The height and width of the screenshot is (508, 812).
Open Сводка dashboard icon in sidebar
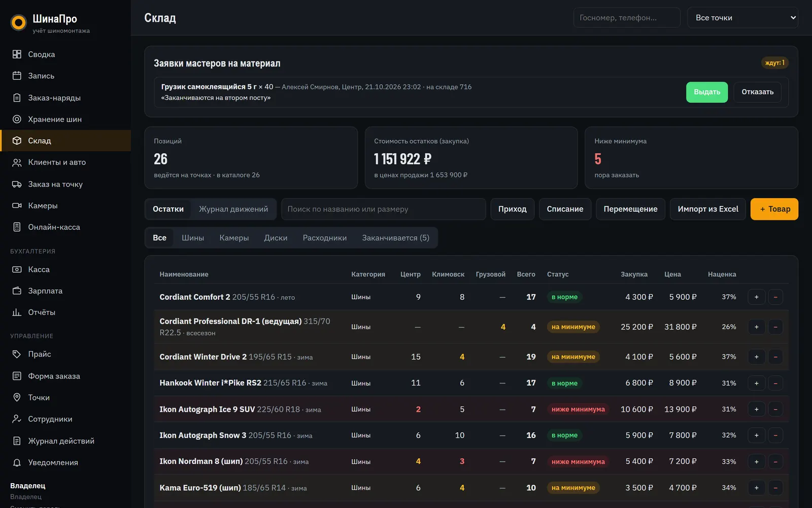[x=17, y=54]
